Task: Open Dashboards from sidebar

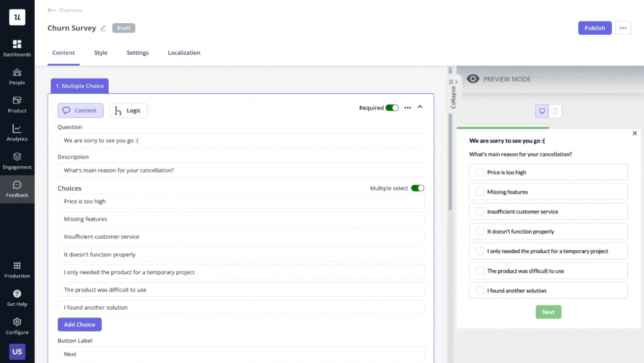Action: (17, 48)
